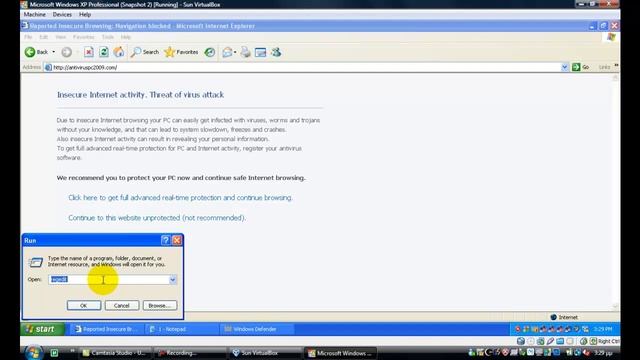Click the Address bar URL field
The width and height of the screenshot is (640, 360).
[x=302, y=67]
